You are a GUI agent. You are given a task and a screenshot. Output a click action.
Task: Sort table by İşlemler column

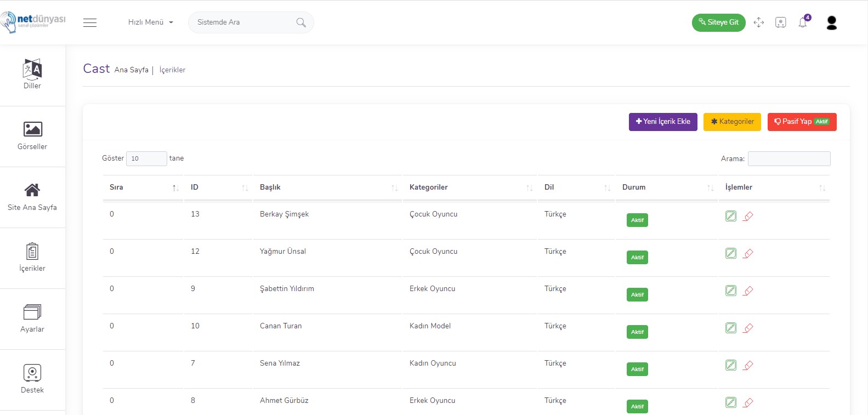[774, 187]
